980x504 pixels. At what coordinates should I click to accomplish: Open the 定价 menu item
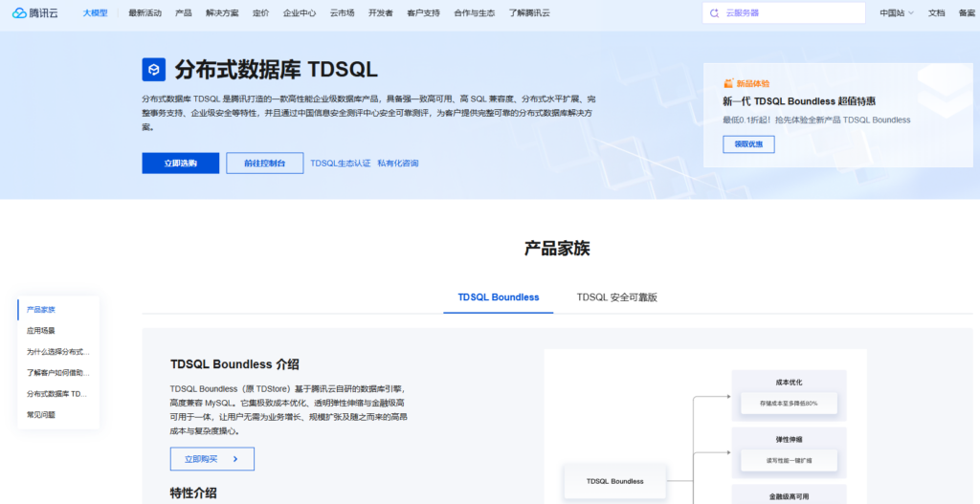(x=261, y=13)
